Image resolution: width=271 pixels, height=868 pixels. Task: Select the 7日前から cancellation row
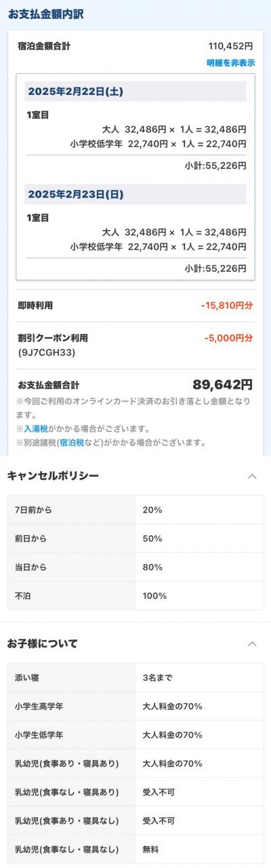[135, 510]
